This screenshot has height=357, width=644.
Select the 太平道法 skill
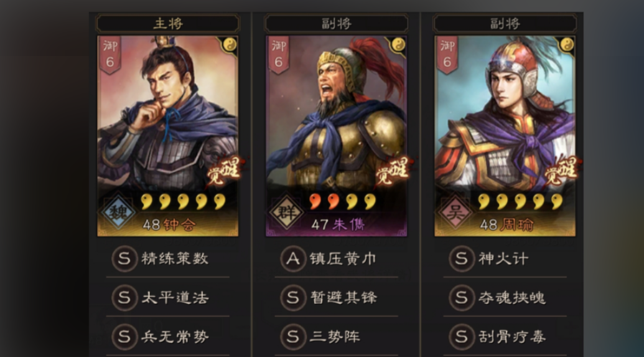(x=167, y=297)
